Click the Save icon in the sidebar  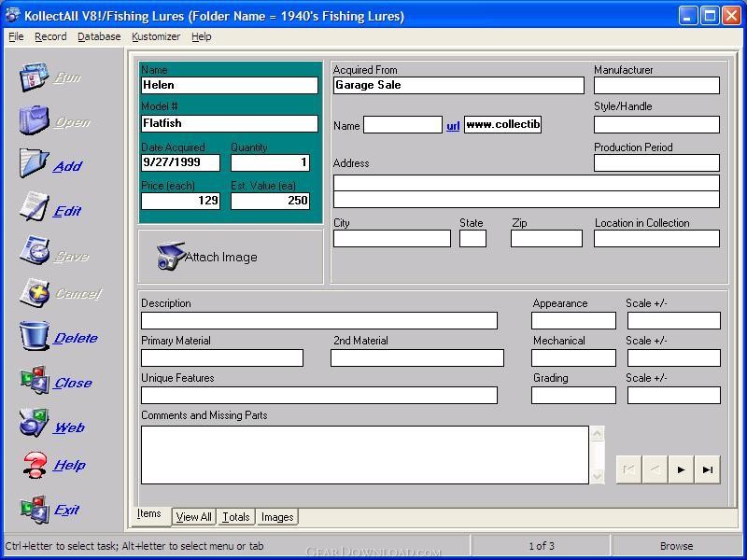point(34,250)
